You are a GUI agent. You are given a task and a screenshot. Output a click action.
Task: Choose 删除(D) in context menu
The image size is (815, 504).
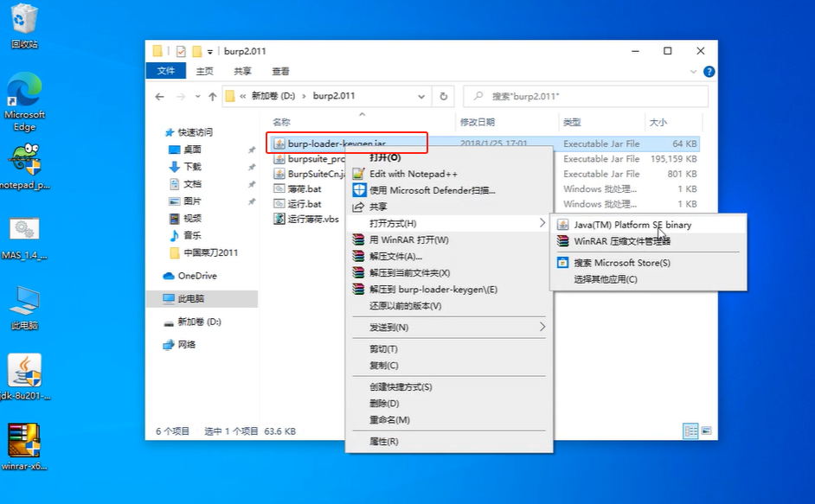pyautogui.click(x=449, y=403)
